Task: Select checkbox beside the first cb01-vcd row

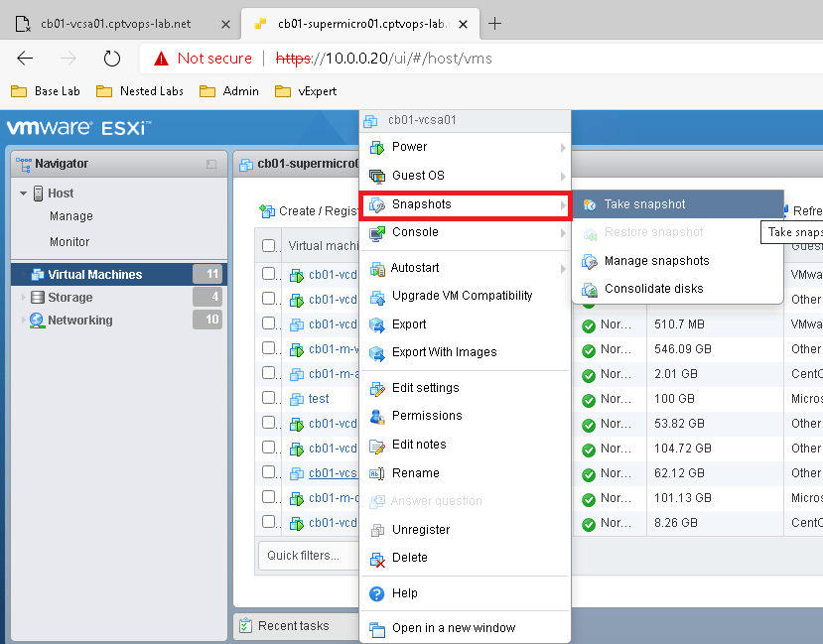Action: (269, 274)
